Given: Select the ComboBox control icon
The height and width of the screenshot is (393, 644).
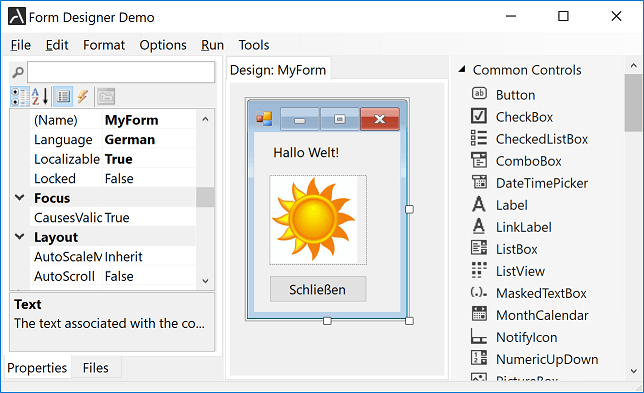Looking at the screenshot, I should click(x=479, y=160).
